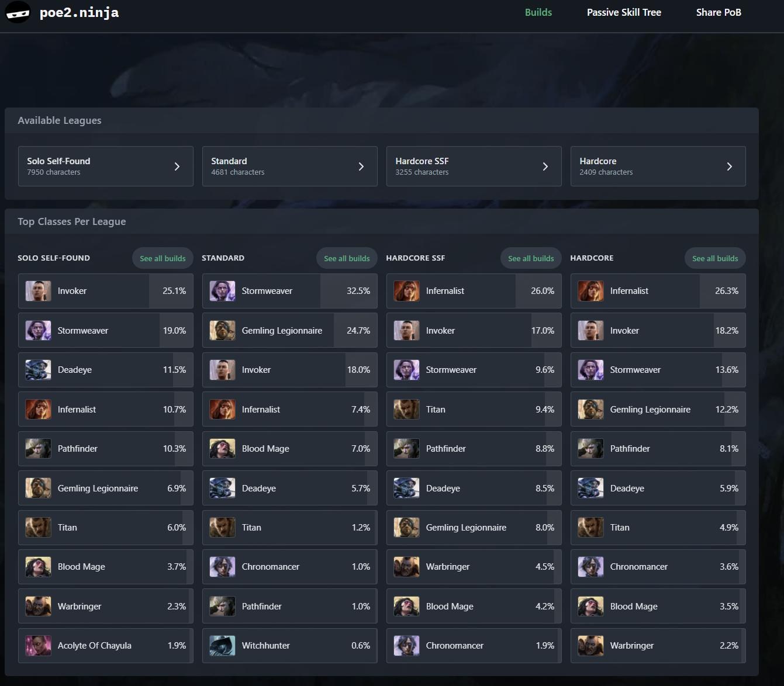Click Blood Mage portrait in Standard column

(x=222, y=449)
